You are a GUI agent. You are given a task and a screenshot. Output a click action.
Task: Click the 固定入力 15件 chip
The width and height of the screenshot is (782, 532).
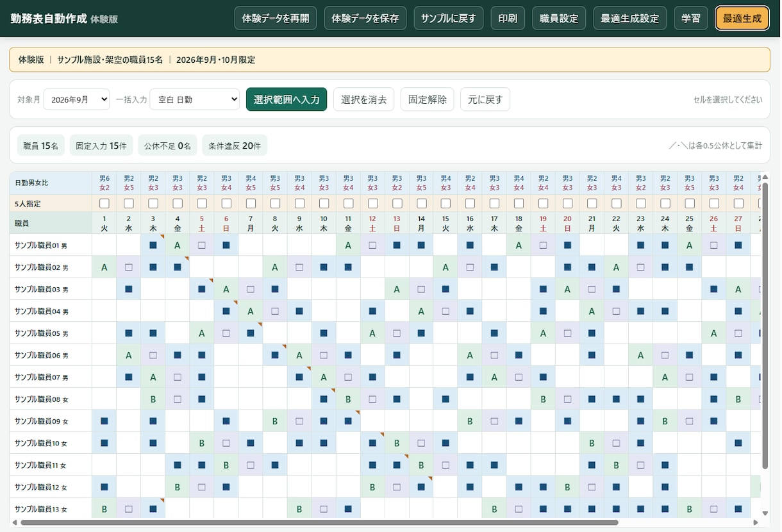[101, 145]
